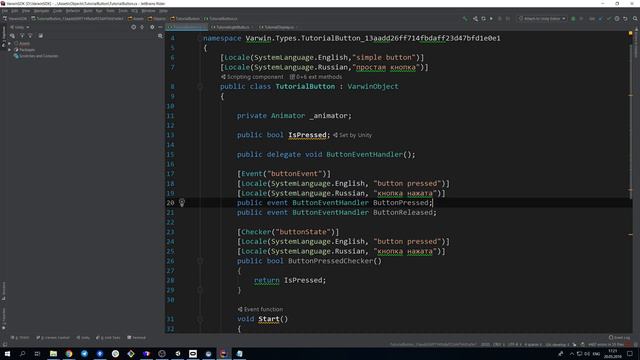Open the Unity view selector dropdown in Explorer
640x360 pixels.
pyautogui.click(x=20, y=27)
